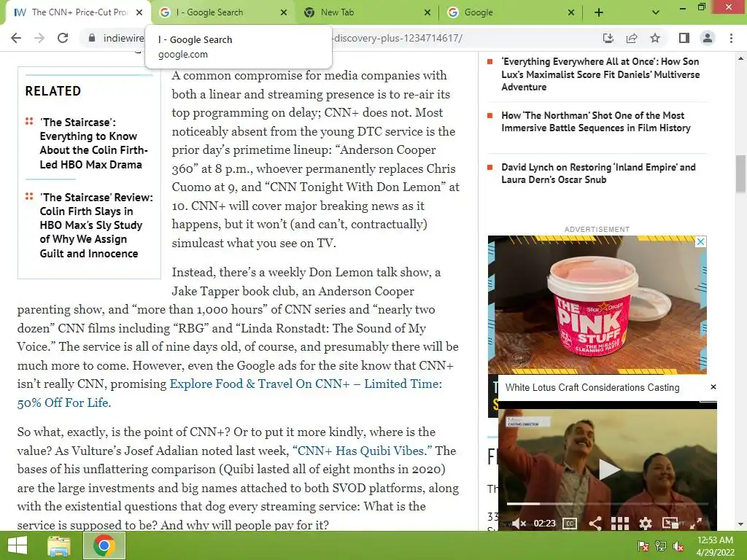The image size is (747, 560).
Task: Seek the video progress bar
Action: tap(608, 503)
